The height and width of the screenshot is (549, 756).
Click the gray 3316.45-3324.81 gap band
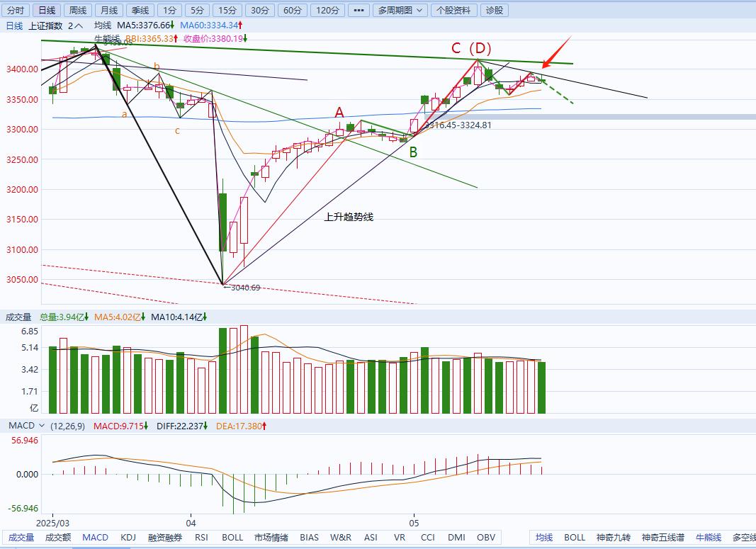(638, 117)
